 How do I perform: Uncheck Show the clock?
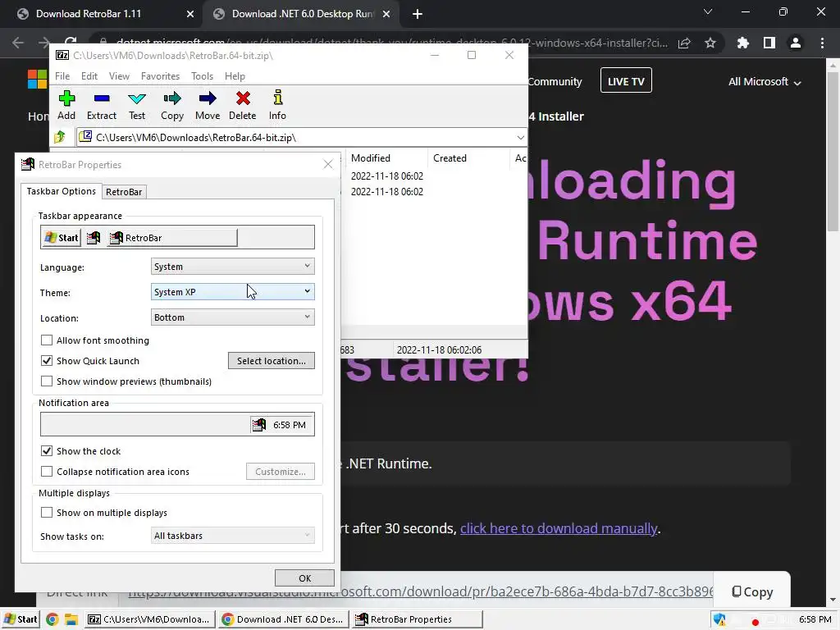(47, 450)
